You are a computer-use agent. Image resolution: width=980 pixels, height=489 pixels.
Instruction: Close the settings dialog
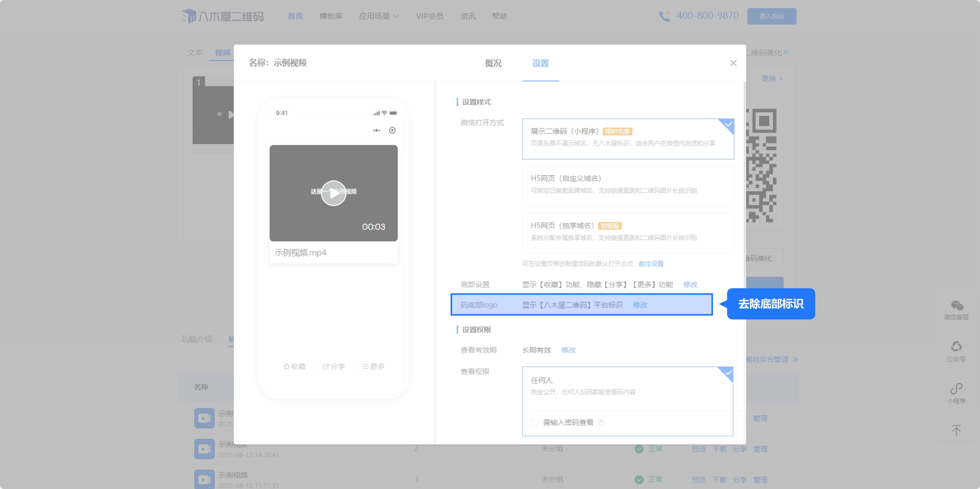click(x=733, y=63)
